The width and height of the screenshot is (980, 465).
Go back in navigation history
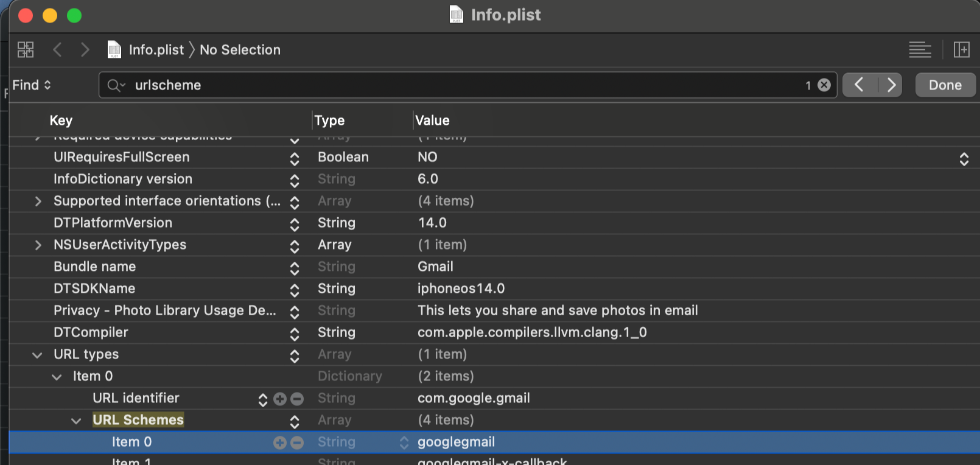coord(57,50)
